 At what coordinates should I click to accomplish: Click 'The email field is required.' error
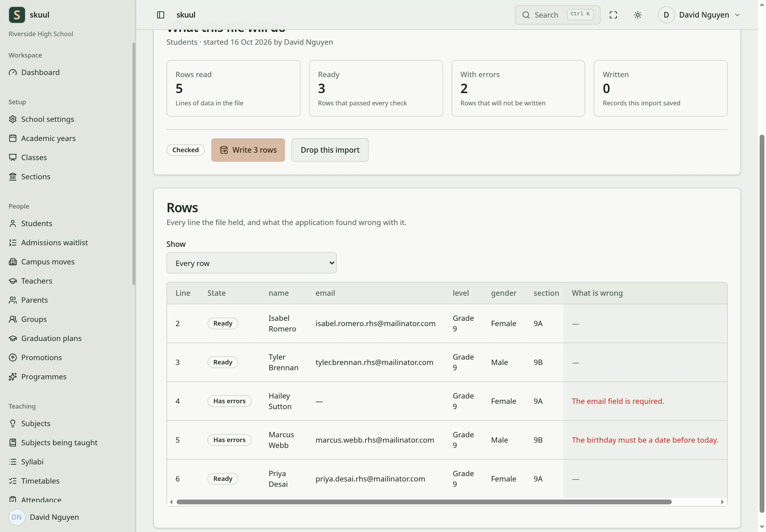point(618,401)
